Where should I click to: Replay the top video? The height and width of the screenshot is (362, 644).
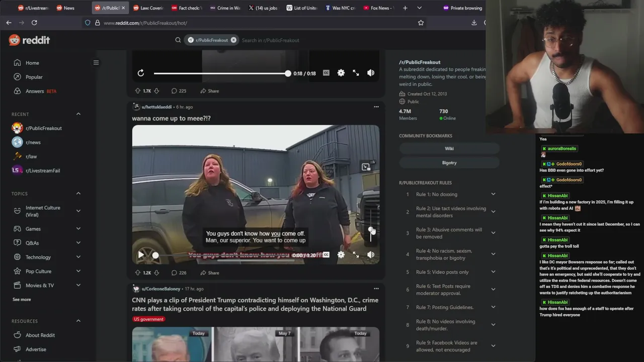(141, 73)
